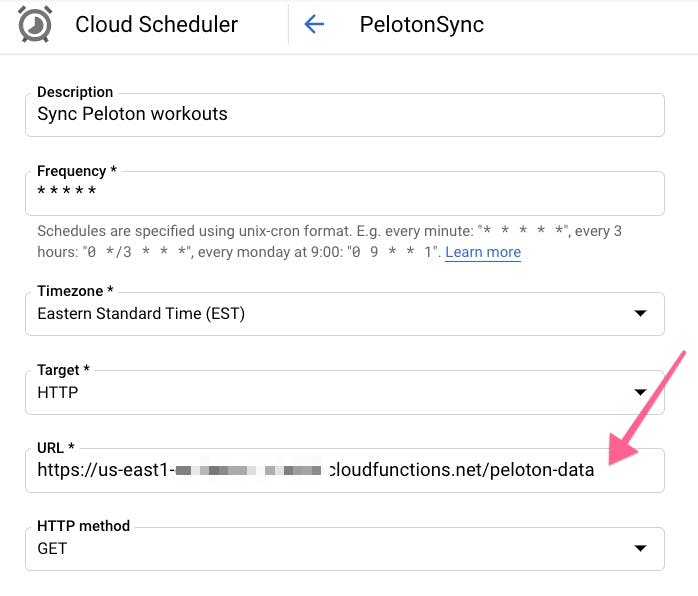Screen dimensions: 698x596
Task: Click the Description field label
Action: point(75,92)
